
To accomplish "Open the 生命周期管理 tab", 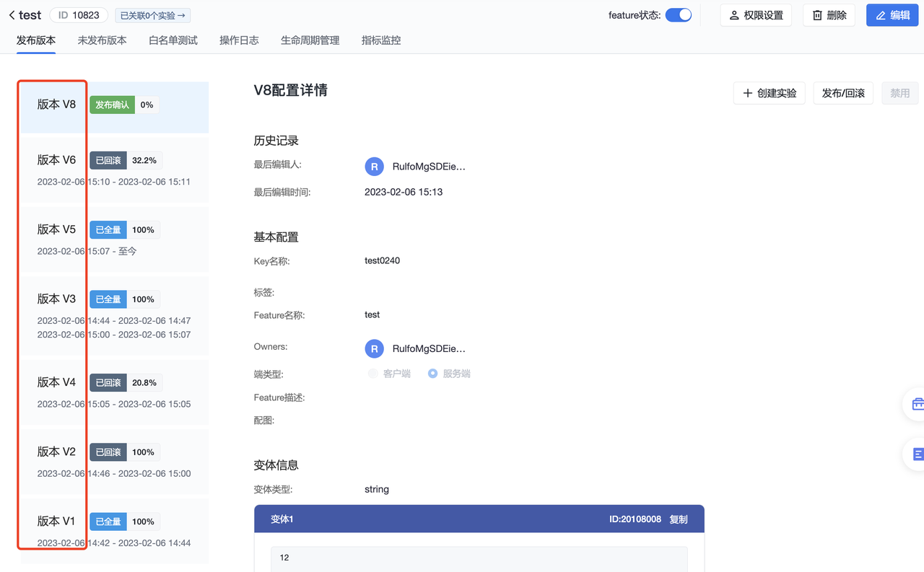I will [x=310, y=40].
